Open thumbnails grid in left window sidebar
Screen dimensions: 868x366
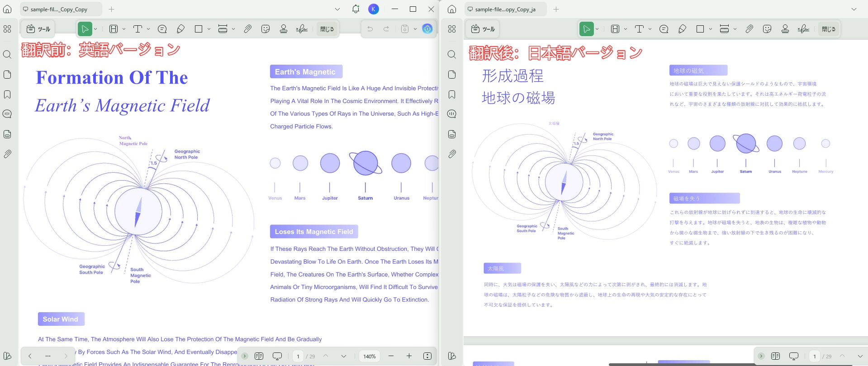[x=7, y=29]
